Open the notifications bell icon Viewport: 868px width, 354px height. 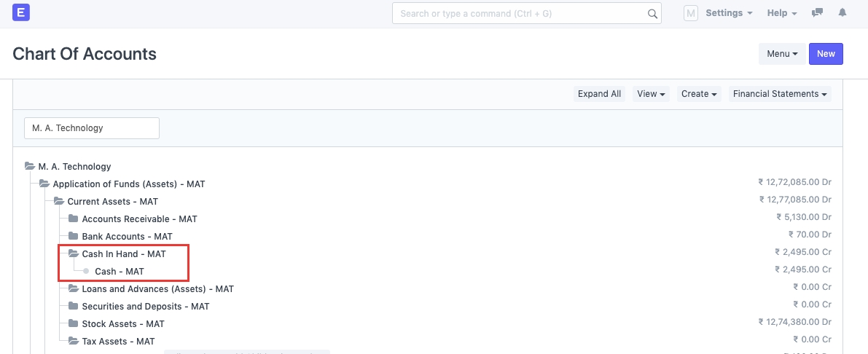coord(842,13)
